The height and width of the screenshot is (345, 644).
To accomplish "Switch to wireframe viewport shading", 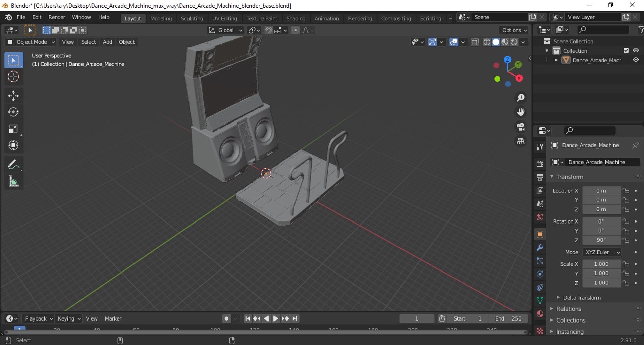I will pyautogui.click(x=487, y=42).
